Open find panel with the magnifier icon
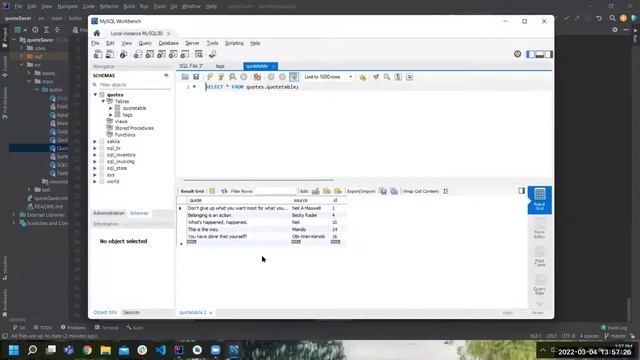Viewport: 640px width, 360px height. (x=387, y=77)
